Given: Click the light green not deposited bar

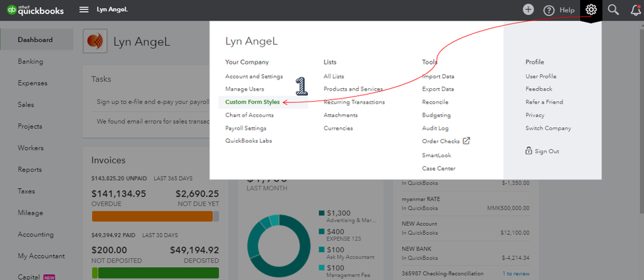Looking at the screenshot, I should coord(95,273).
